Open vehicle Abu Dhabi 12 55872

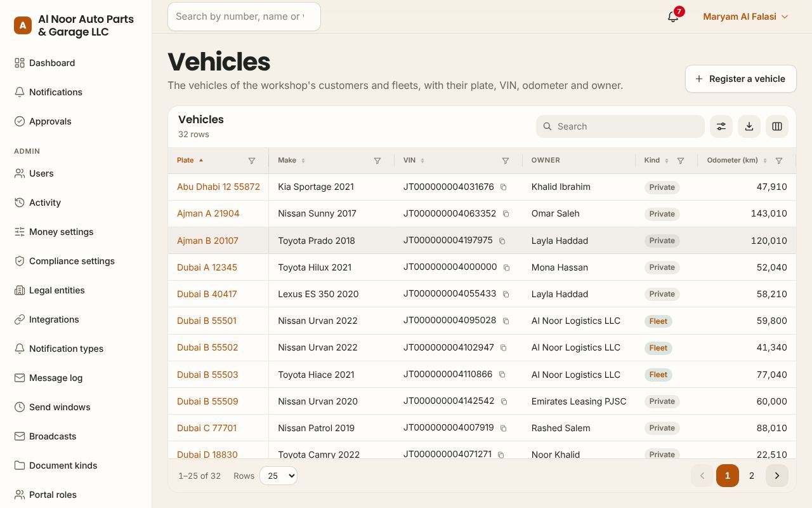click(218, 187)
